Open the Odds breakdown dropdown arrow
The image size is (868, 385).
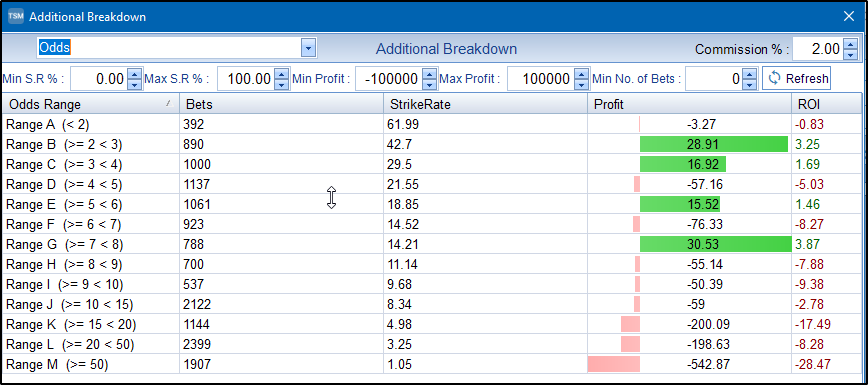309,48
